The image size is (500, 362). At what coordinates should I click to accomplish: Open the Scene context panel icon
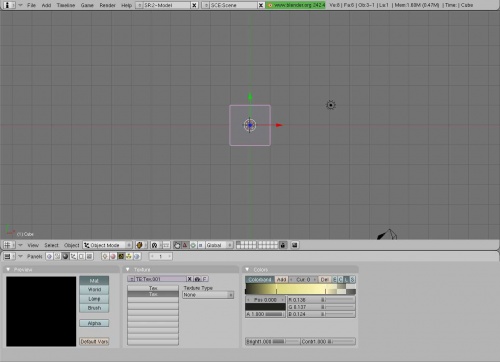point(89,256)
